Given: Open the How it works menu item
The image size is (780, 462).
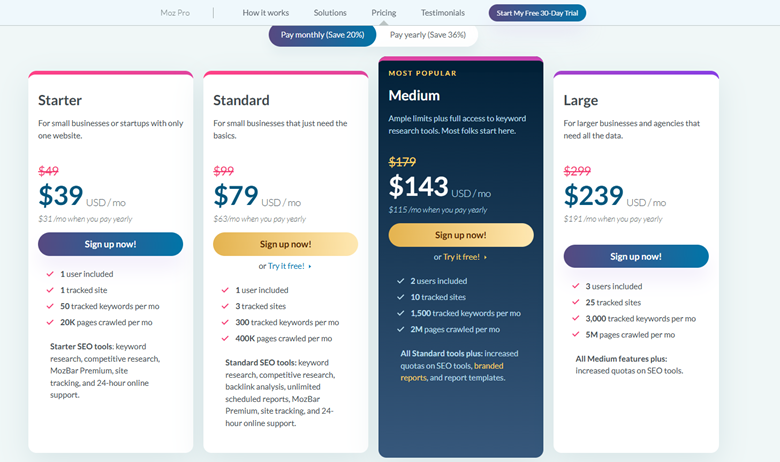Looking at the screenshot, I should click(x=266, y=13).
